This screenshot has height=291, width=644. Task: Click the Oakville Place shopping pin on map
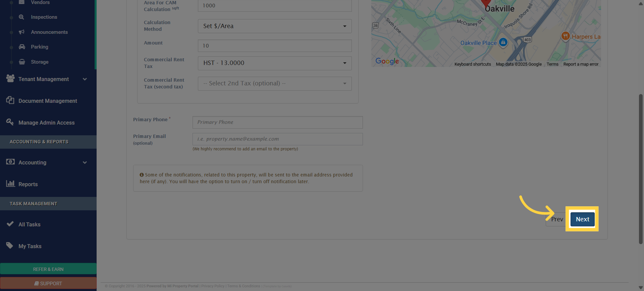coord(503,42)
